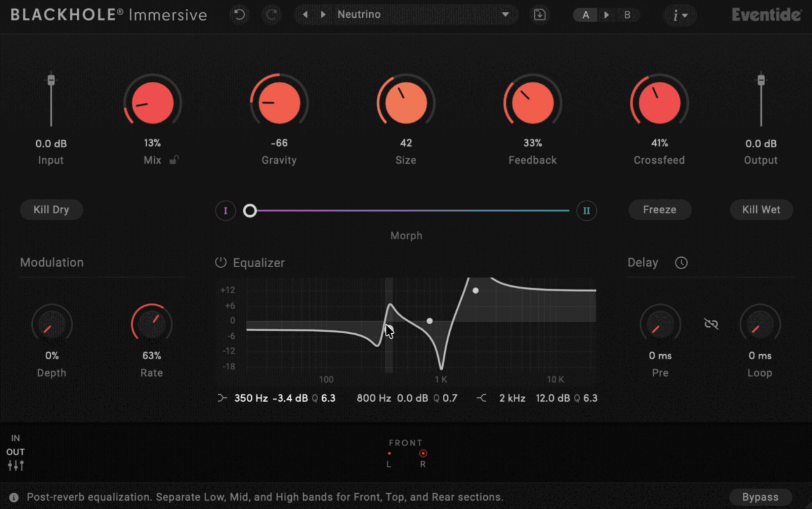The width and height of the screenshot is (812, 509).
Task: Click the Mix knob
Action: 152,103
